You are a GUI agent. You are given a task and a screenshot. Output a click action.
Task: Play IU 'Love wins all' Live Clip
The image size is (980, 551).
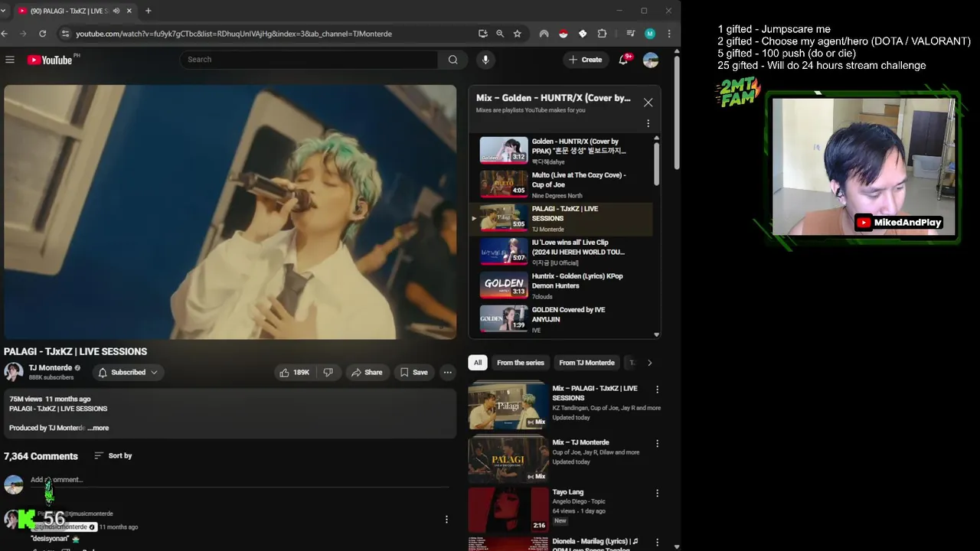pyautogui.click(x=565, y=252)
